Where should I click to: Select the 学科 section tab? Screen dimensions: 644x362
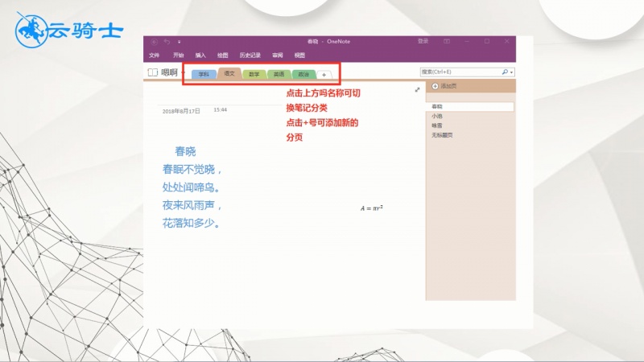coord(204,74)
